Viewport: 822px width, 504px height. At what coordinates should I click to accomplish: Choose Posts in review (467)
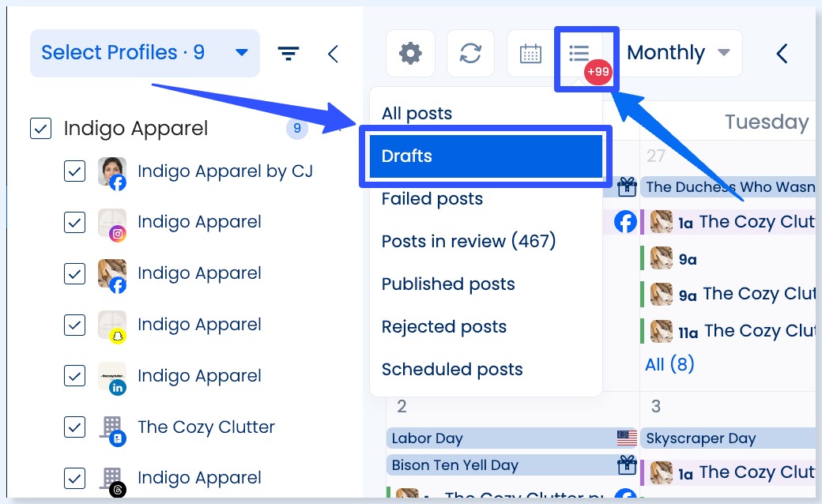point(469,241)
